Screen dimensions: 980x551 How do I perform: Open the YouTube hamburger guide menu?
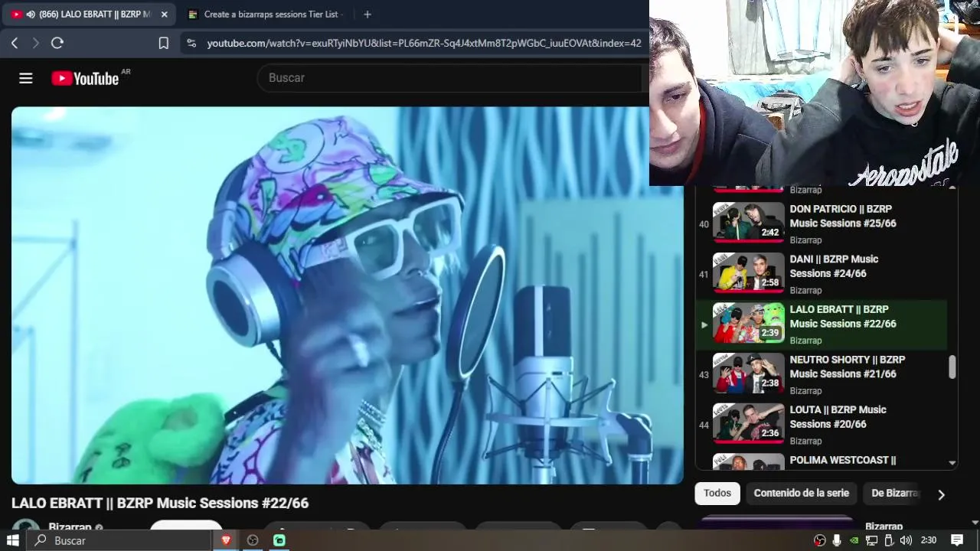click(26, 78)
